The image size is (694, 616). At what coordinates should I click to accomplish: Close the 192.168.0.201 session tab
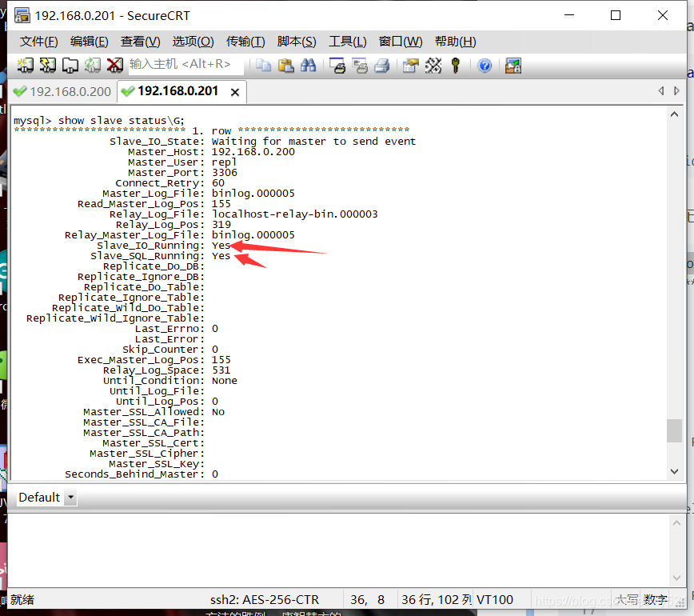coord(235,92)
